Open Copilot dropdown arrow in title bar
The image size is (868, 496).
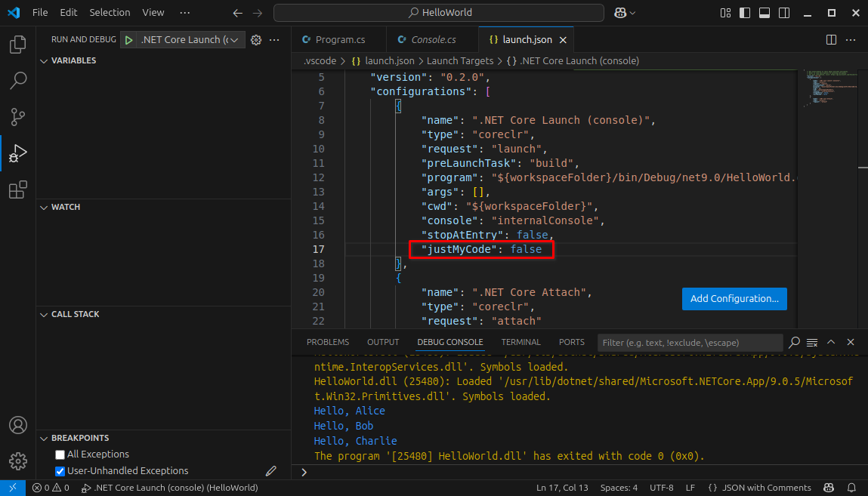click(633, 13)
